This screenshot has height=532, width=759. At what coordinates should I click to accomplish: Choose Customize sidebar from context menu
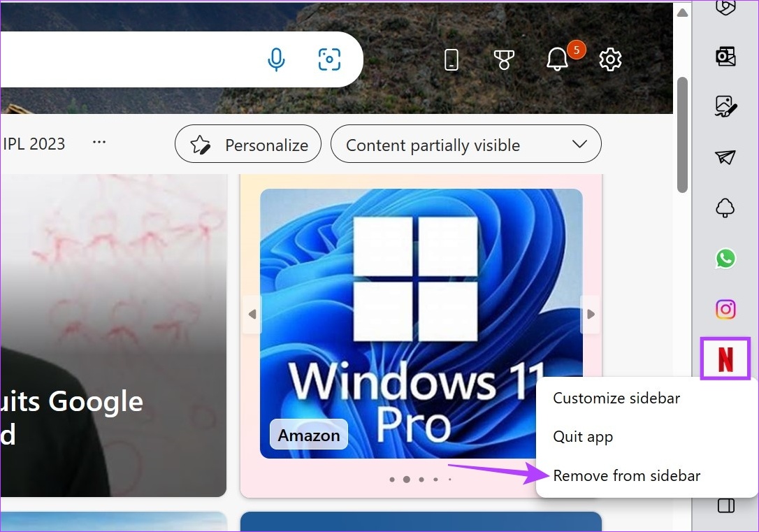pos(616,398)
